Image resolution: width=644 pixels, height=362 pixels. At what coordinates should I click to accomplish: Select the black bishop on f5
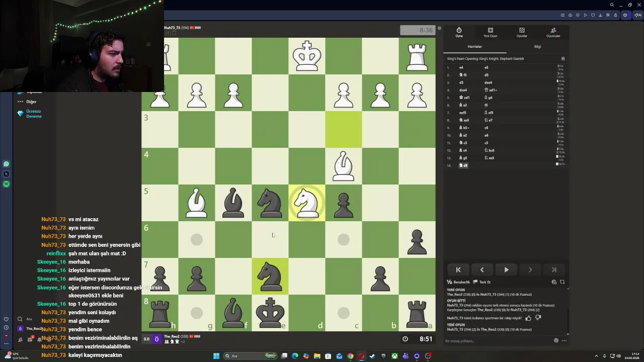tap(233, 203)
